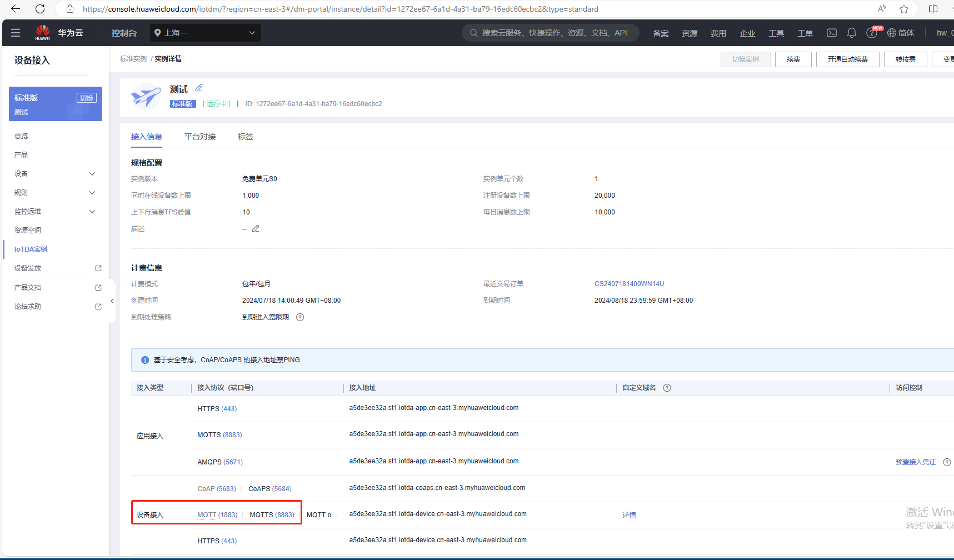
Task: Click the description edit pencil icon
Action: 256,228
